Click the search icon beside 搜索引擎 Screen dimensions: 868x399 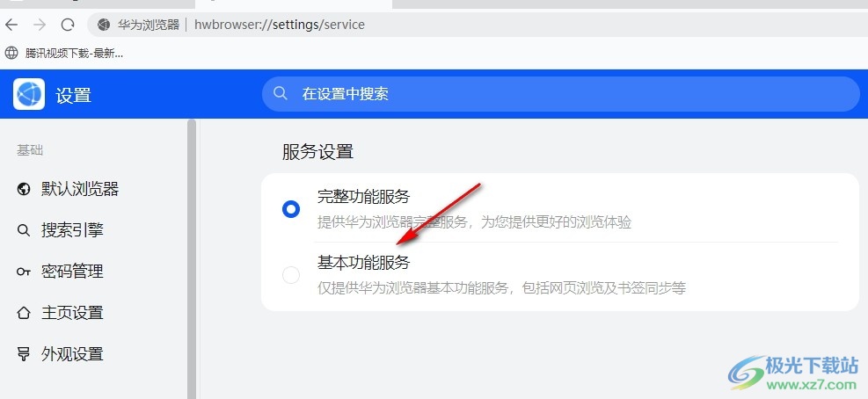click(23, 230)
